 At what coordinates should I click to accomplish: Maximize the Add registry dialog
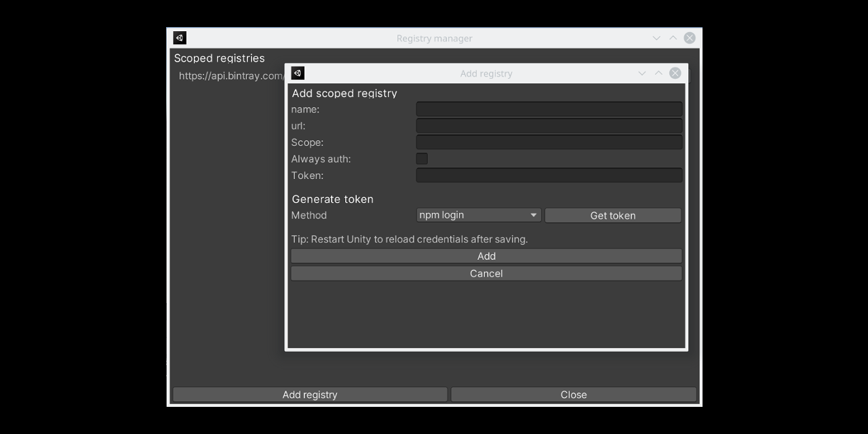(658, 73)
